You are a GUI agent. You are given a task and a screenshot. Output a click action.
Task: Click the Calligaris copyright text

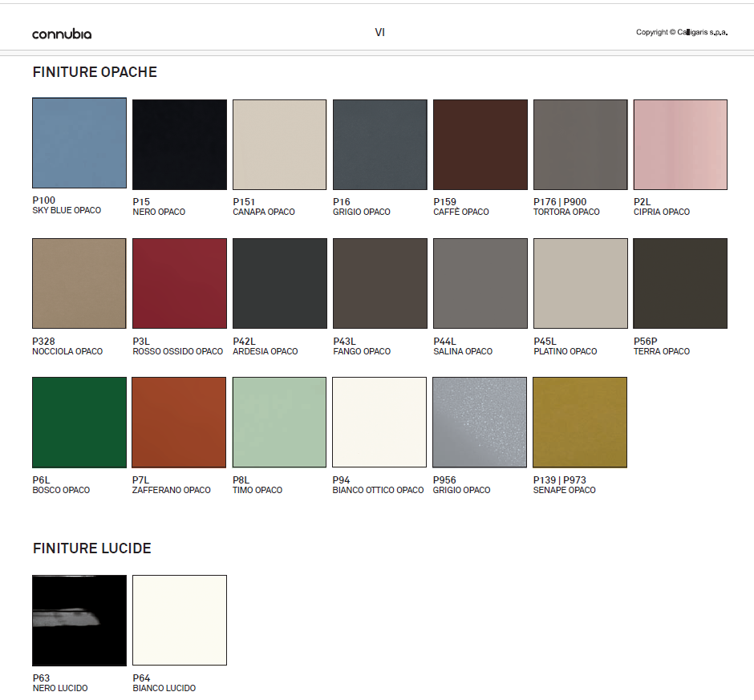coord(681,33)
